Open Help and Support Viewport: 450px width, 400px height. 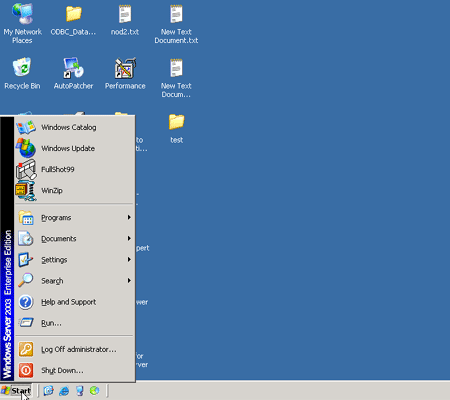75,302
